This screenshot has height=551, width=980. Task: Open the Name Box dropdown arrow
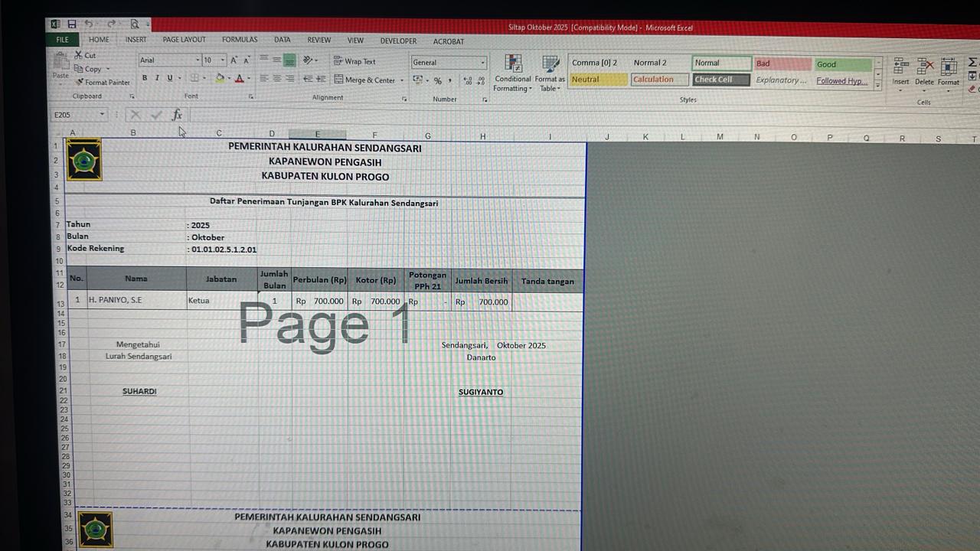click(x=102, y=115)
